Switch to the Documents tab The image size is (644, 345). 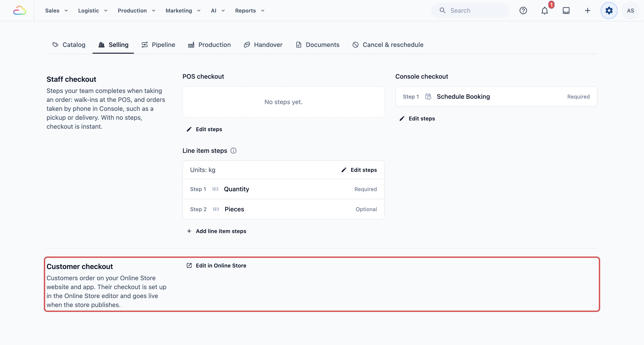point(318,45)
